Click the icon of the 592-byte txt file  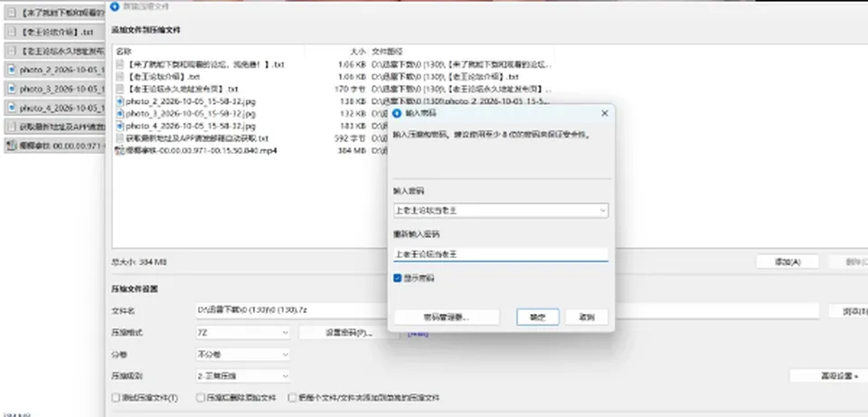tap(120, 137)
